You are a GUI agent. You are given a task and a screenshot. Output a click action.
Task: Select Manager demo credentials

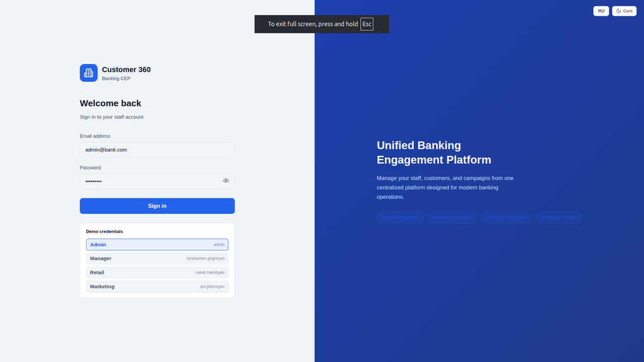tap(157, 258)
